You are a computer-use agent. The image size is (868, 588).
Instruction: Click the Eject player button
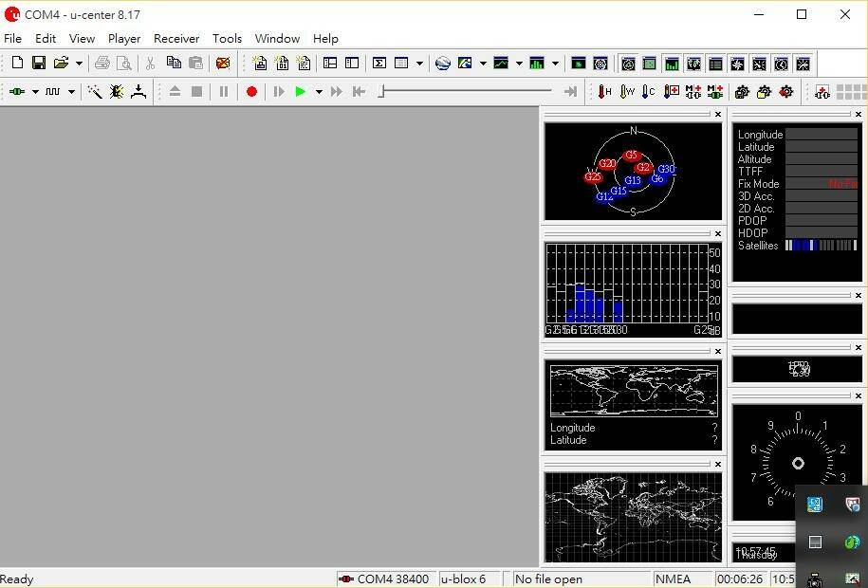[175, 91]
